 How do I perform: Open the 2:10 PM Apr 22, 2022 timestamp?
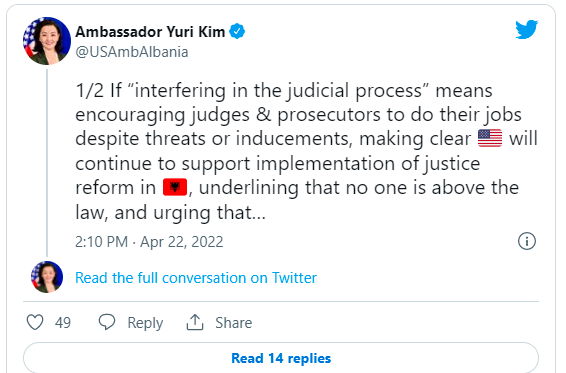(149, 242)
